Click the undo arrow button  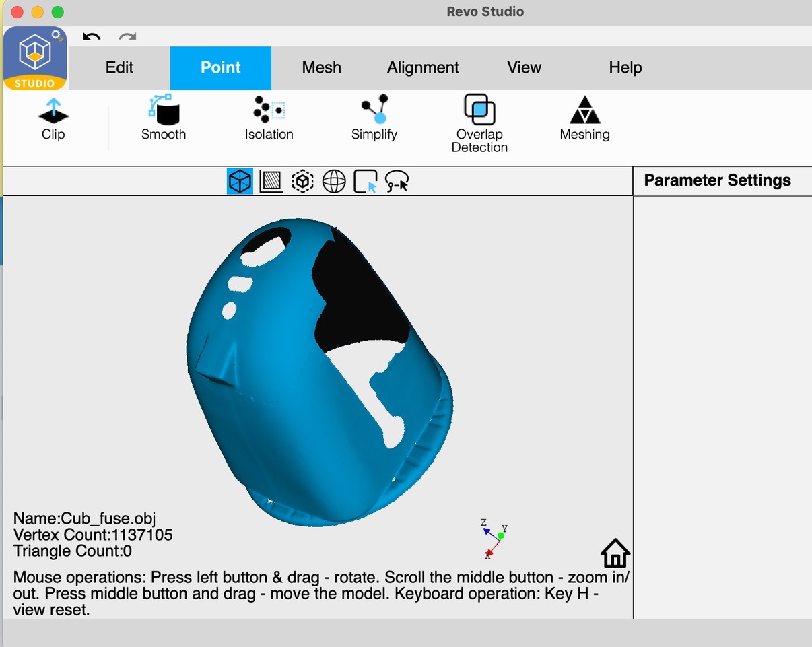pos(92,37)
